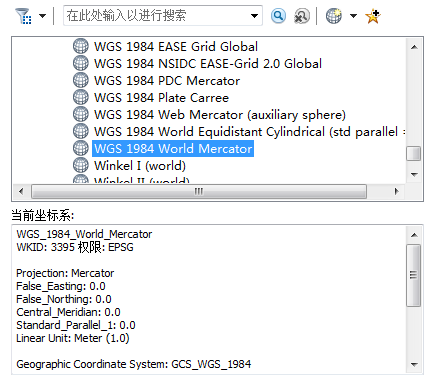Select WGS 1984 World Equidistant Cylindrical
The width and height of the screenshot is (433, 385).
tap(250, 132)
